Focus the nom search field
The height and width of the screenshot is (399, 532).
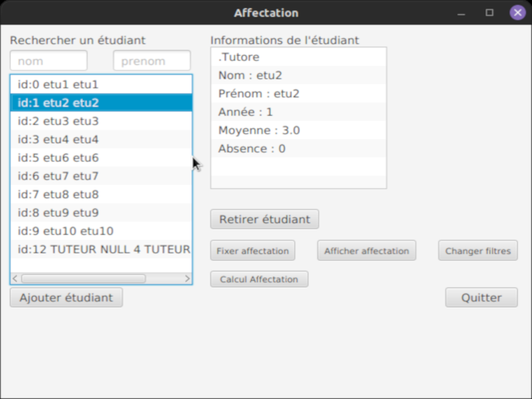[49, 61]
